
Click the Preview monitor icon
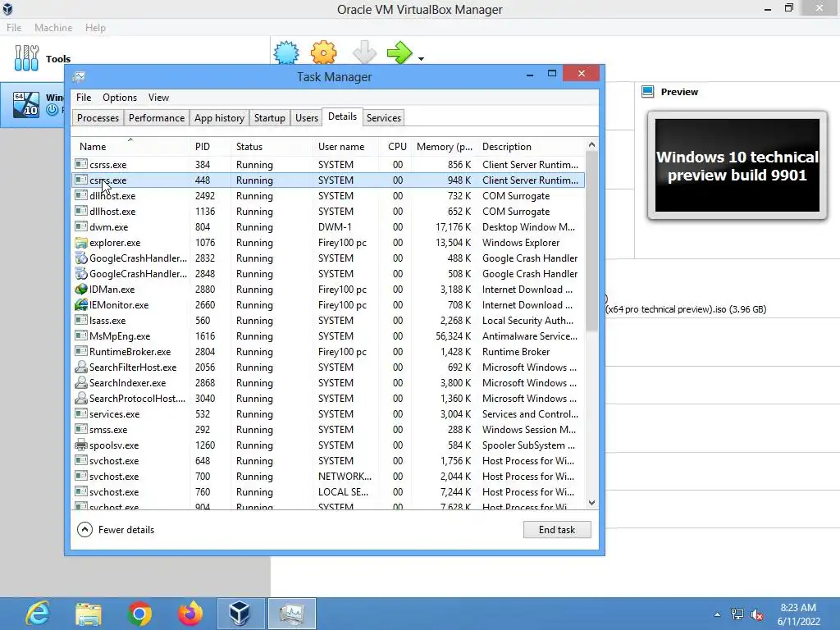pyautogui.click(x=648, y=92)
